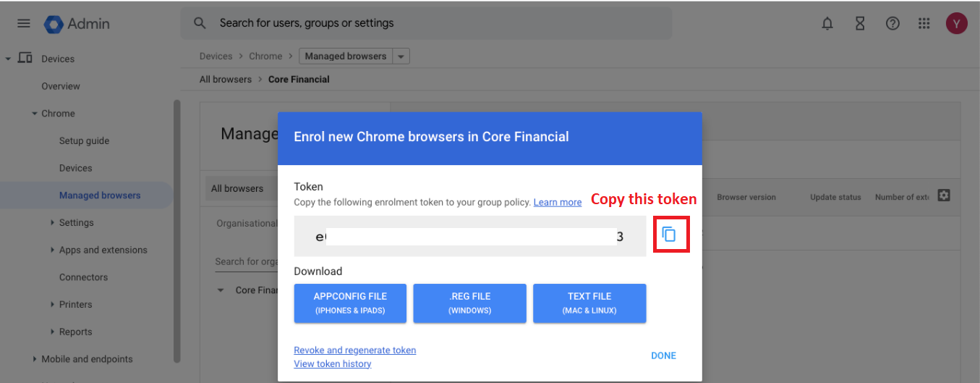Expand Printers in the sidebar
The width and height of the screenshot is (980, 383).
(x=53, y=304)
